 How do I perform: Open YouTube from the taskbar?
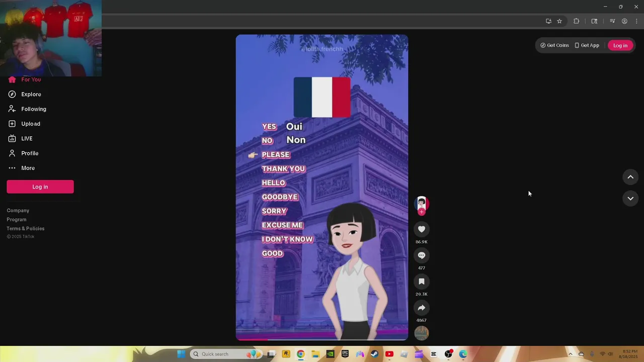[x=389, y=354]
